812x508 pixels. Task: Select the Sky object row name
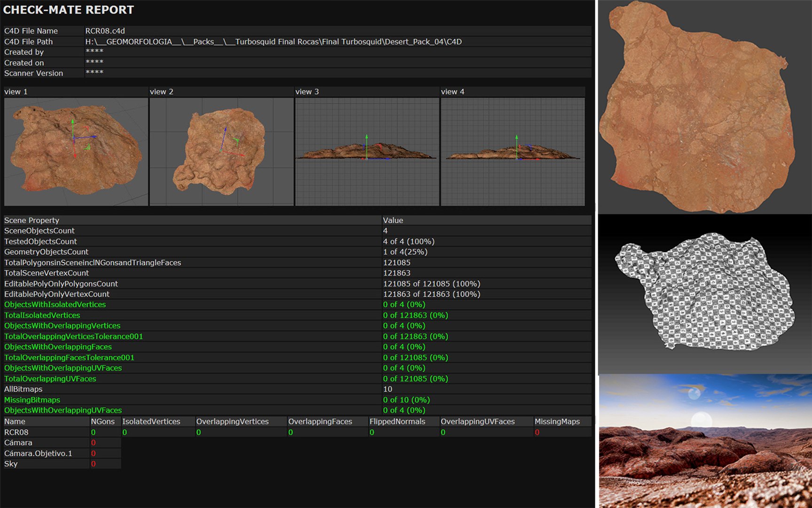pos(11,464)
